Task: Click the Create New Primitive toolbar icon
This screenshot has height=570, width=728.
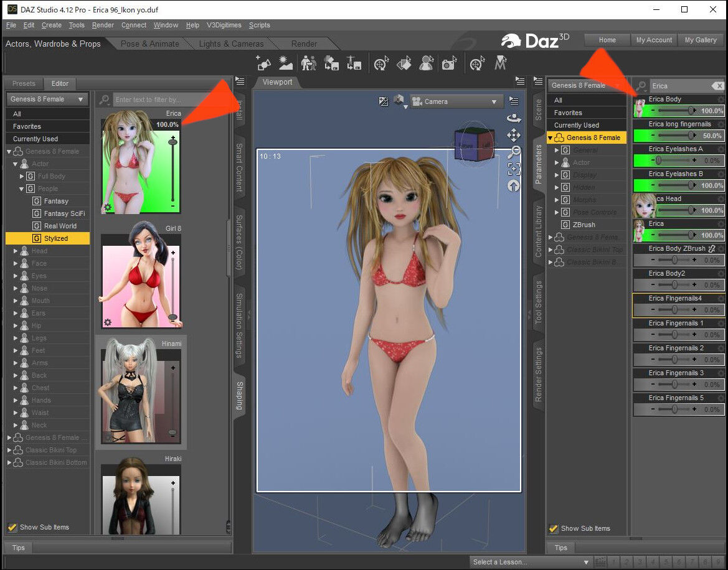Action: [263, 63]
